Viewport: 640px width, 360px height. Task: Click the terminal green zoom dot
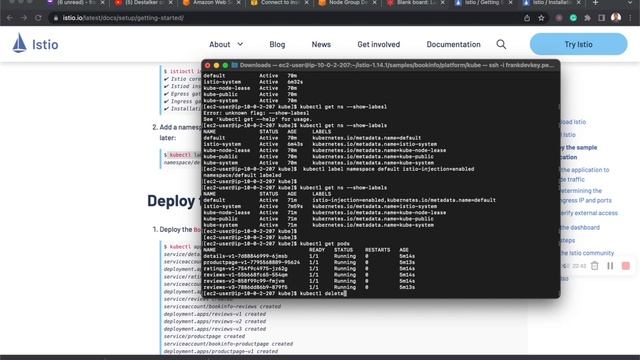coord(225,65)
